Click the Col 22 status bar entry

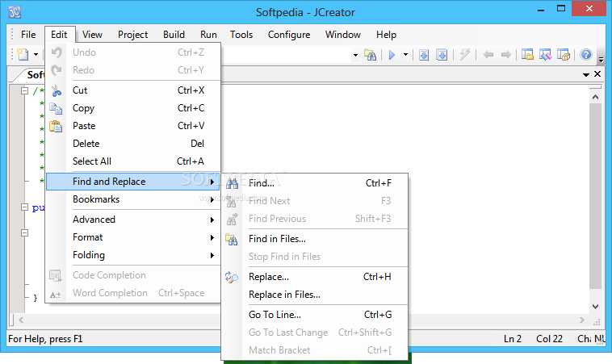tap(549, 339)
